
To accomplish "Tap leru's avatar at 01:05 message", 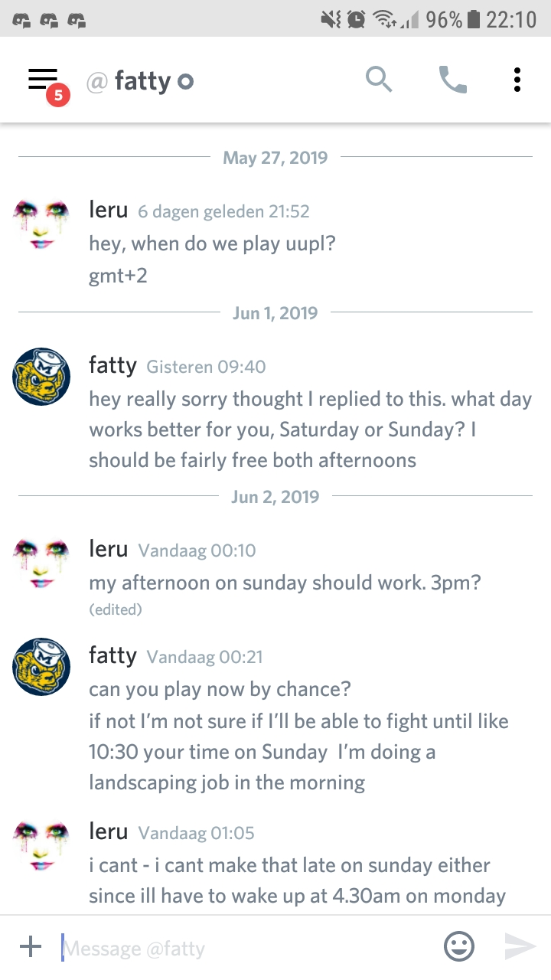I will [x=41, y=844].
